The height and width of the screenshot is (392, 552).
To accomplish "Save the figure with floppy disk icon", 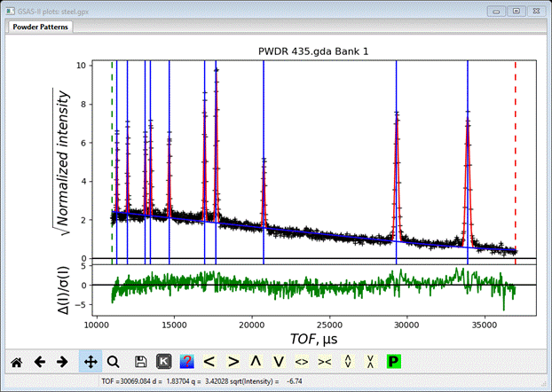I will click(x=141, y=362).
